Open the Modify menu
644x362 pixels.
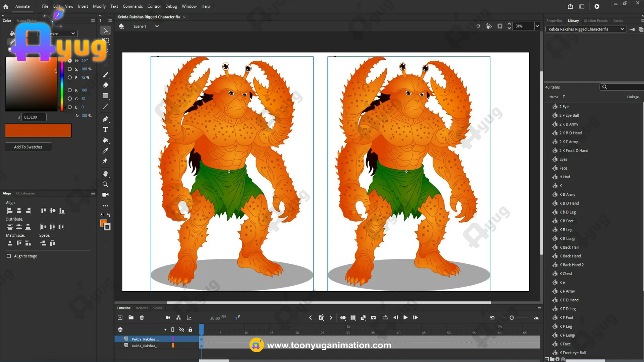99,6
